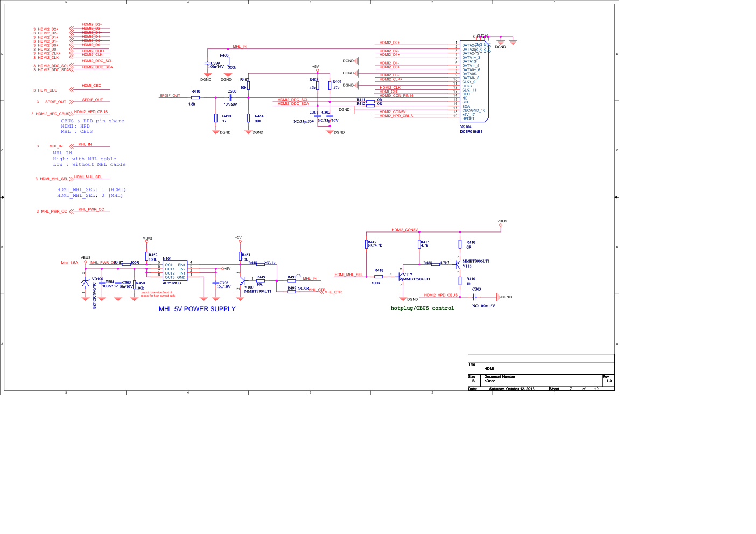Select the "DC1R019JB1" connector part number

(x=471, y=132)
